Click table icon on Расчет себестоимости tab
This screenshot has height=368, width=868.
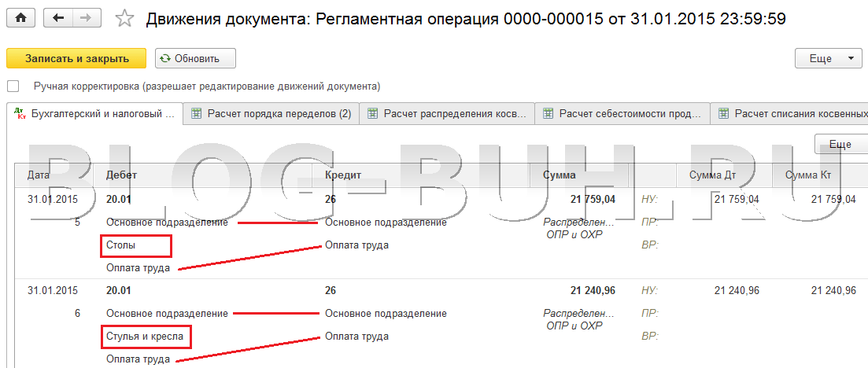click(549, 114)
